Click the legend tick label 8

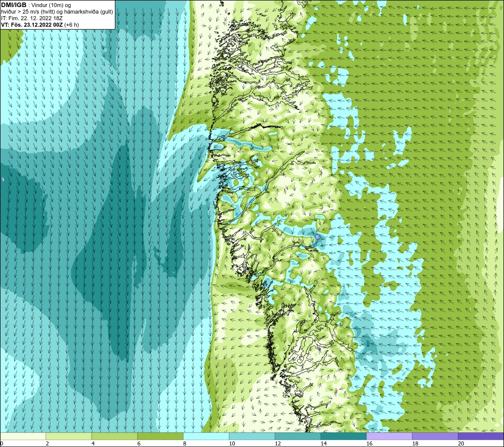pyautogui.click(x=184, y=443)
